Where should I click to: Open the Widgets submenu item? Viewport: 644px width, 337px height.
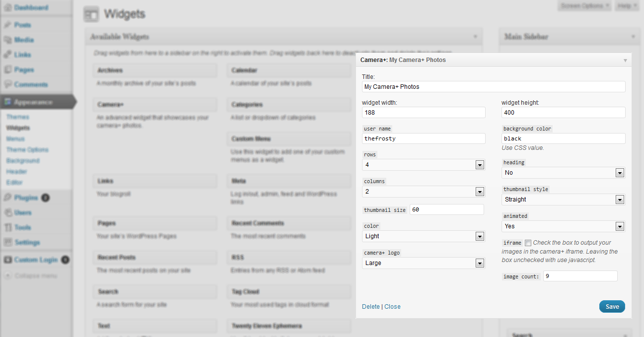[18, 128]
